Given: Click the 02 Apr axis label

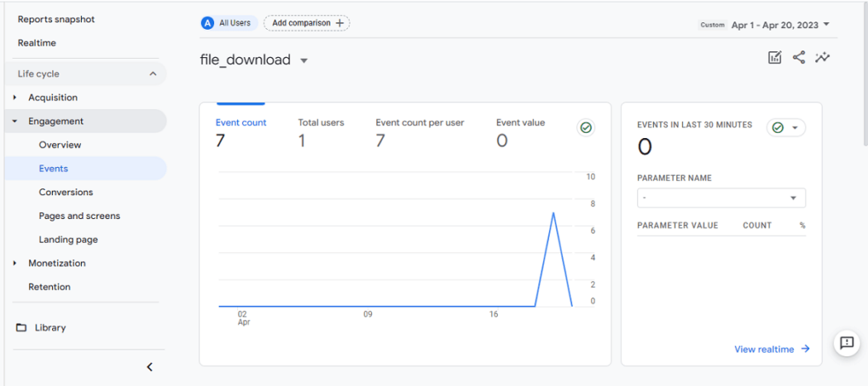Looking at the screenshot, I should 244,318.
